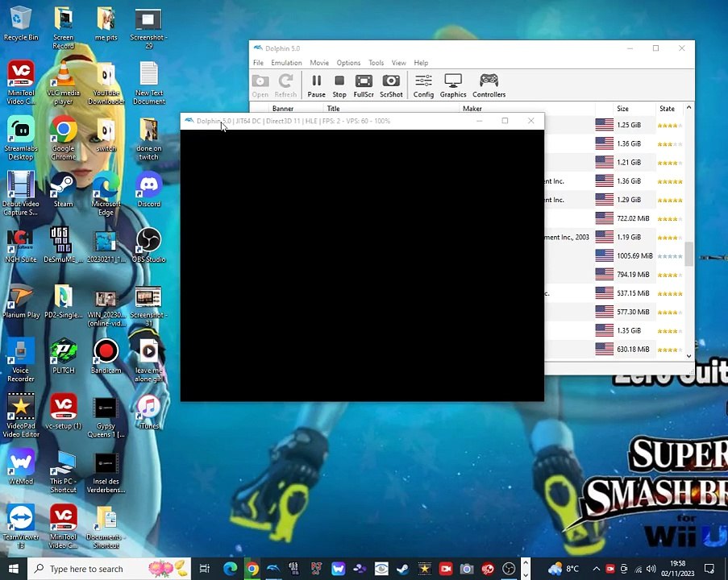The height and width of the screenshot is (580, 728).
Task: Open the View menu in Dolphin
Action: point(399,63)
